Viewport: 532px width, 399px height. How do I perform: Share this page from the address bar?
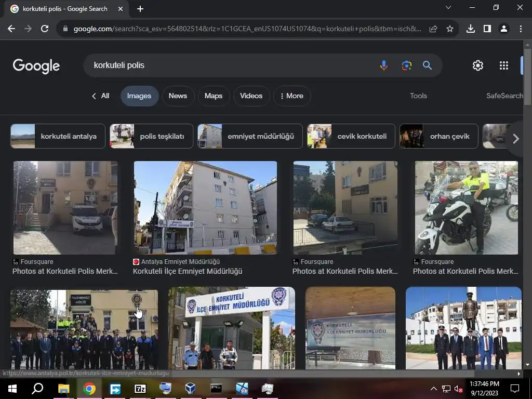[433, 29]
